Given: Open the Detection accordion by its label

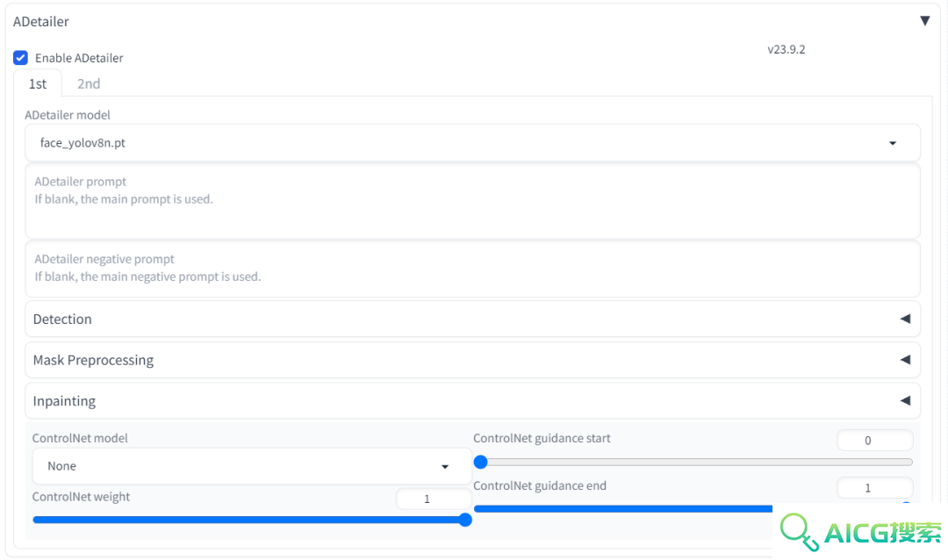Looking at the screenshot, I should tap(62, 319).
